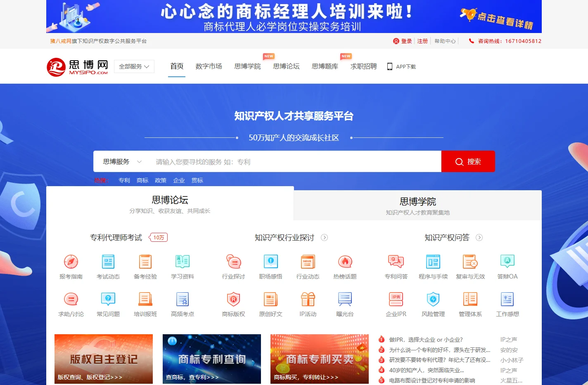The width and height of the screenshot is (588, 385).
Task: Open the 曝光台 screen icon
Action: pos(345,299)
